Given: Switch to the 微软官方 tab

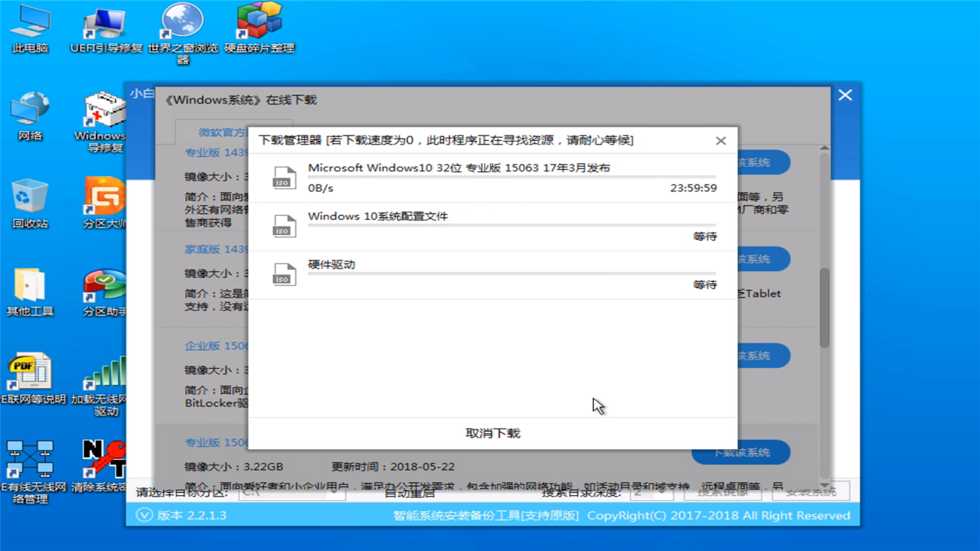Looking at the screenshot, I should pos(223,132).
